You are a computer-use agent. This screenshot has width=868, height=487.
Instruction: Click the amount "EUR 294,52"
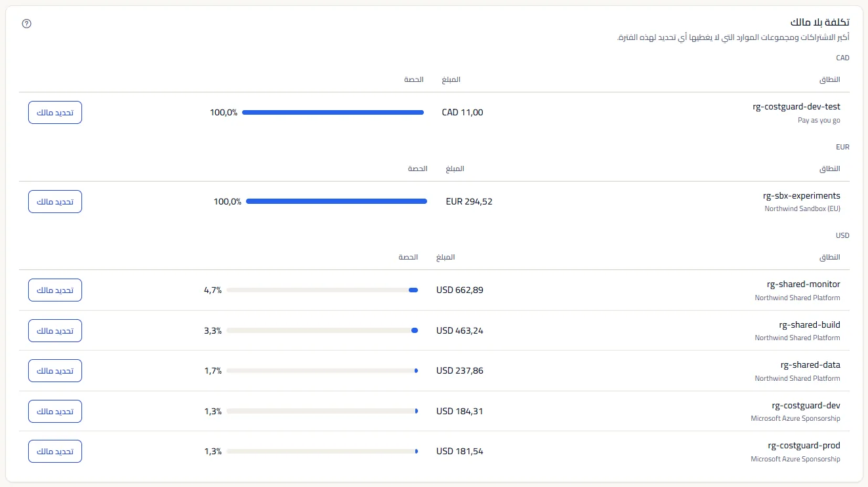point(469,201)
